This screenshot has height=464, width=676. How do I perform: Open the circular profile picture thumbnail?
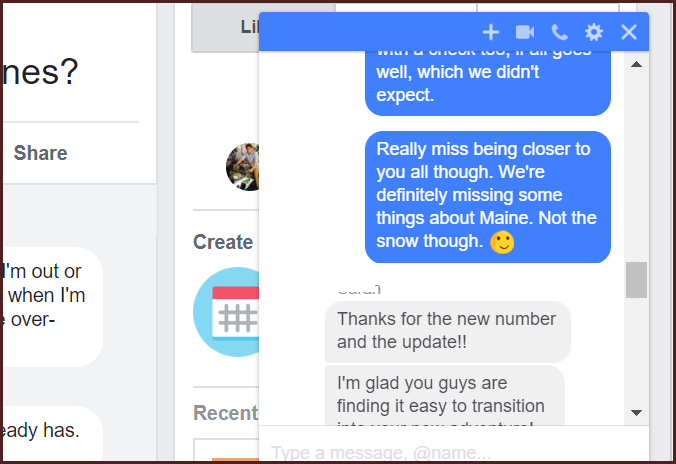coord(243,167)
